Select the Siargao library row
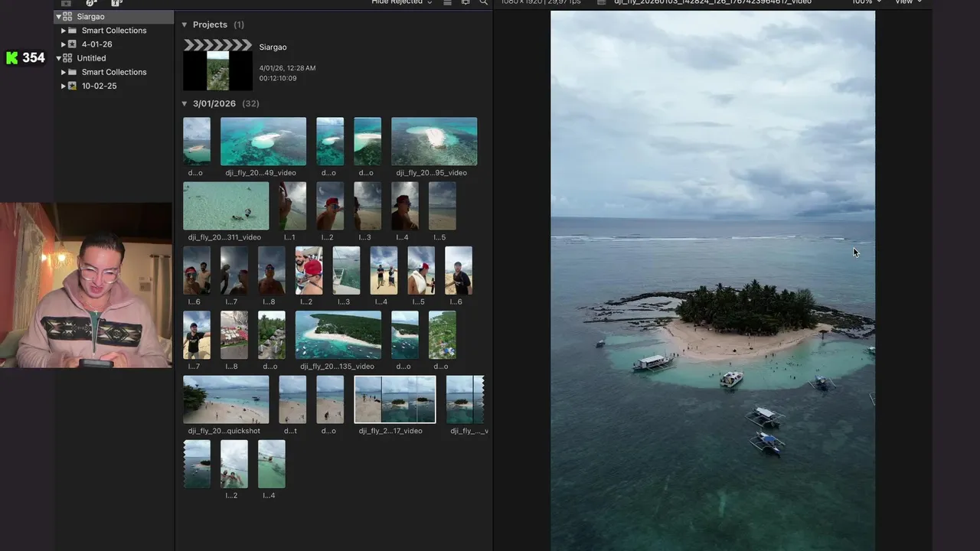 point(114,16)
